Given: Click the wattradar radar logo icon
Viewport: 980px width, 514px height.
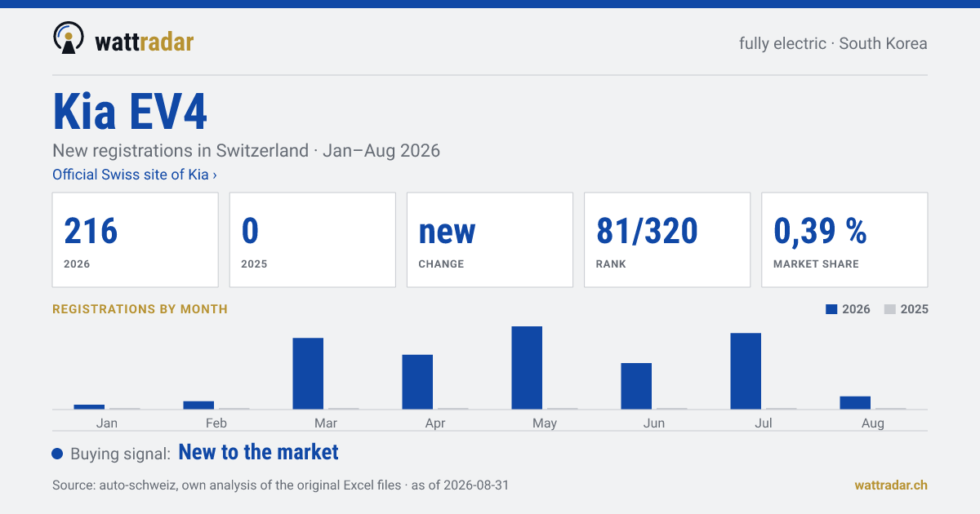Looking at the screenshot, I should coord(68,38).
